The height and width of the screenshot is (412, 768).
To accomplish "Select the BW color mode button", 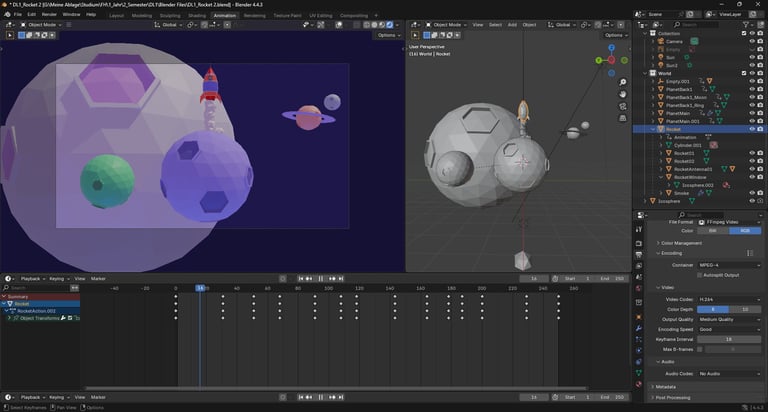I will (x=712, y=231).
